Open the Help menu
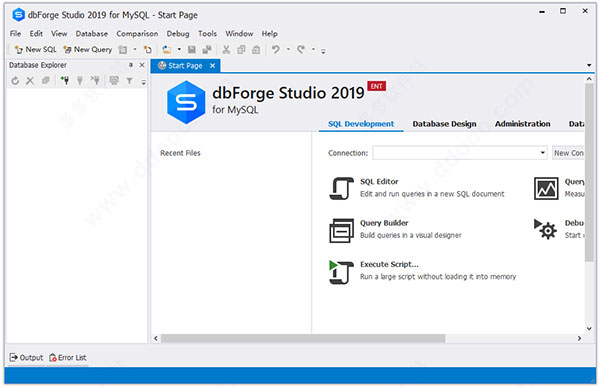The width and height of the screenshot is (600, 387). coord(269,34)
